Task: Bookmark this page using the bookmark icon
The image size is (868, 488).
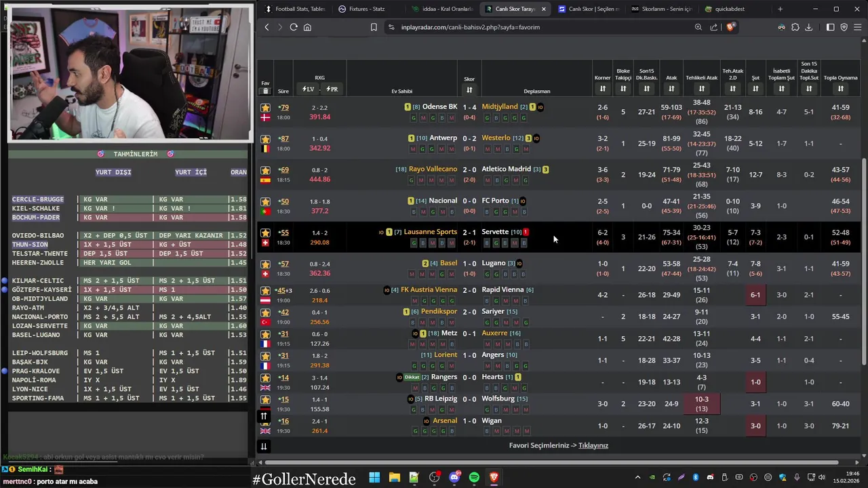Action: pyautogui.click(x=374, y=27)
